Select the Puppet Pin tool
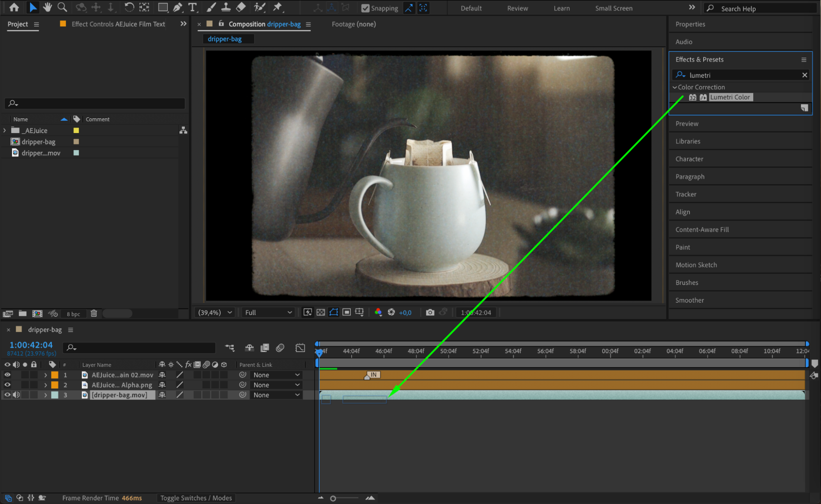 [278, 7]
